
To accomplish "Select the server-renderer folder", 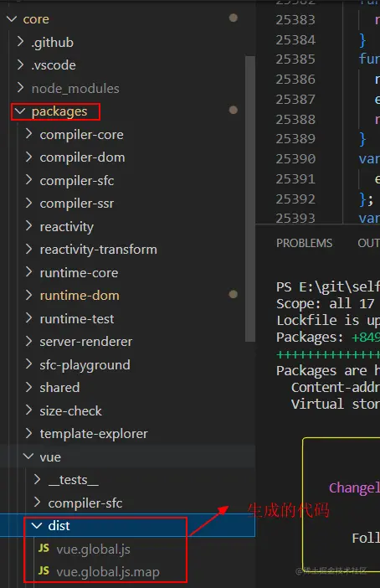I will (x=86, y=342).
